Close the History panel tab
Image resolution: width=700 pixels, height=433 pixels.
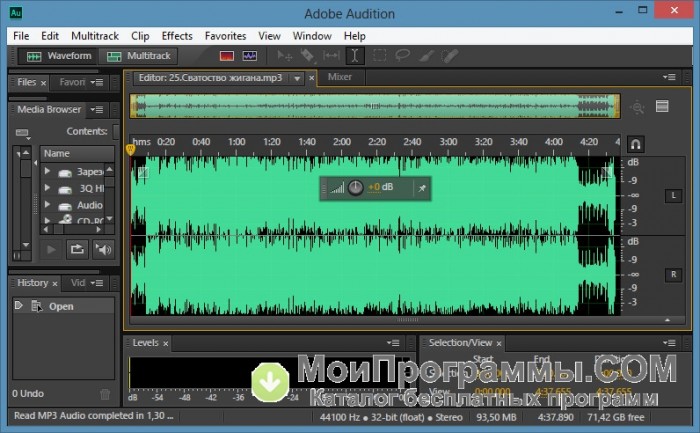click(x=54, y=284)
